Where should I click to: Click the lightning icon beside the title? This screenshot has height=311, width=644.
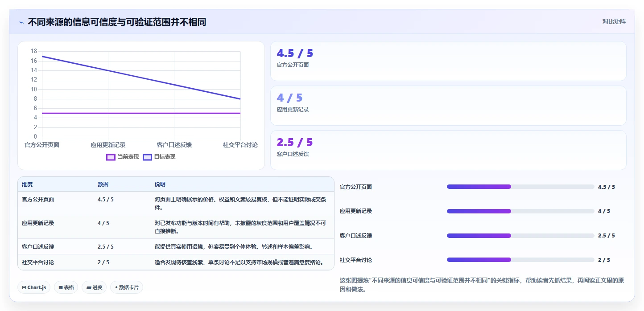click(21, 22)
